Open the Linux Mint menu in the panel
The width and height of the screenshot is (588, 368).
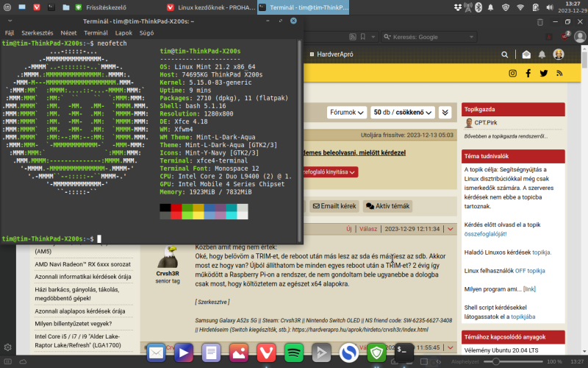[7, 7]
